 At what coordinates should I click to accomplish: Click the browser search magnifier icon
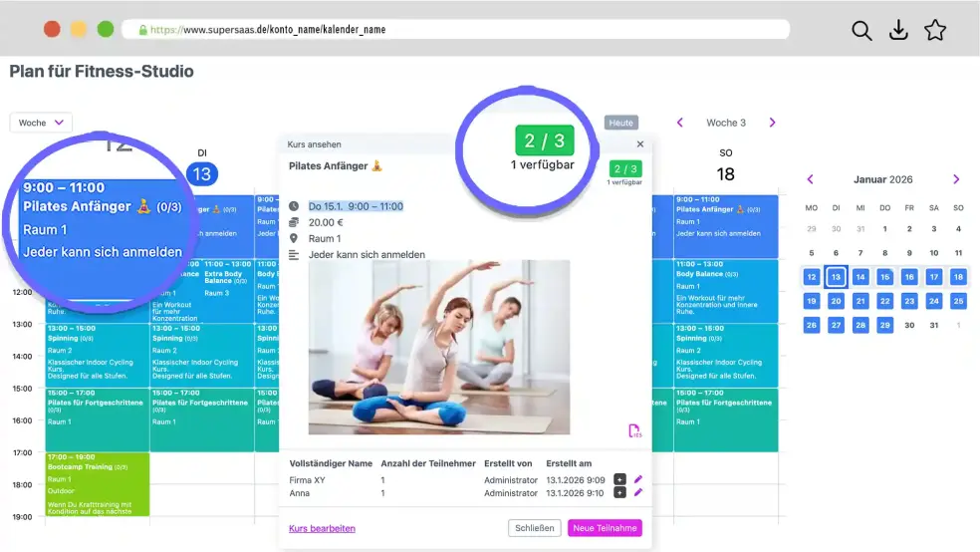point(861,30)
